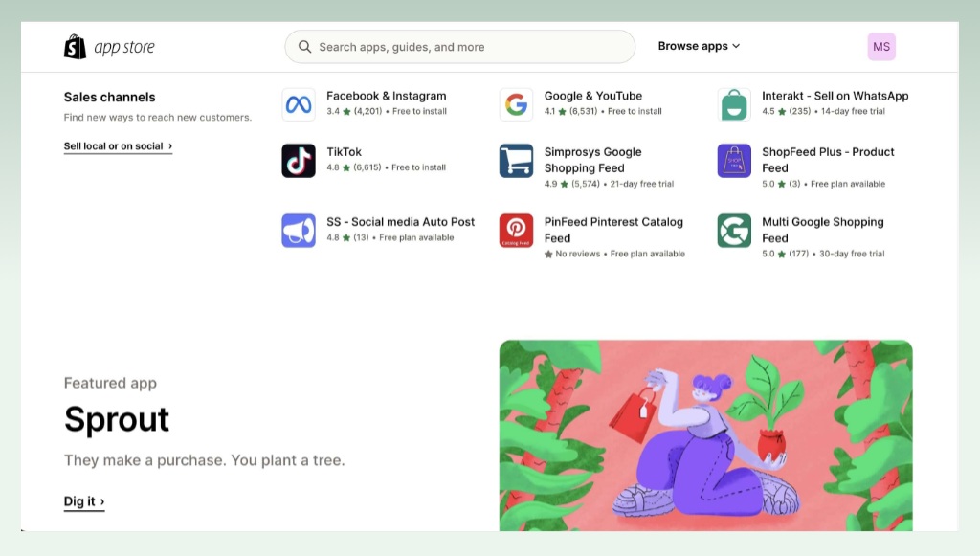
Task: Open the Facebook & Instagram app icon
Action: [299, 104]
